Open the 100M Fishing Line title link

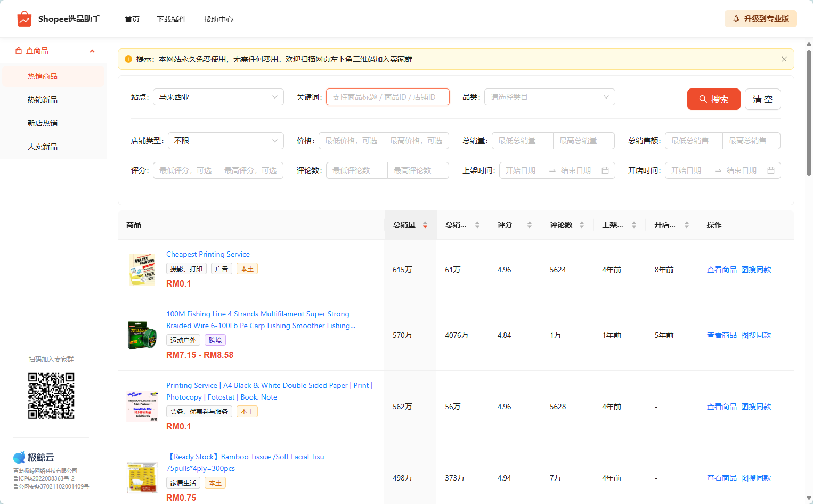click(x=261, y=320)
